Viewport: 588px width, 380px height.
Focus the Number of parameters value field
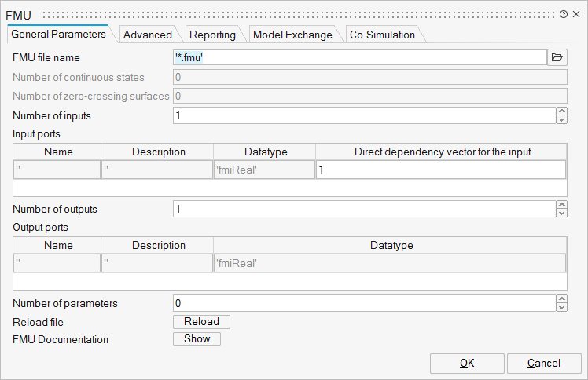pyautogui.click(x=363, y=302)
